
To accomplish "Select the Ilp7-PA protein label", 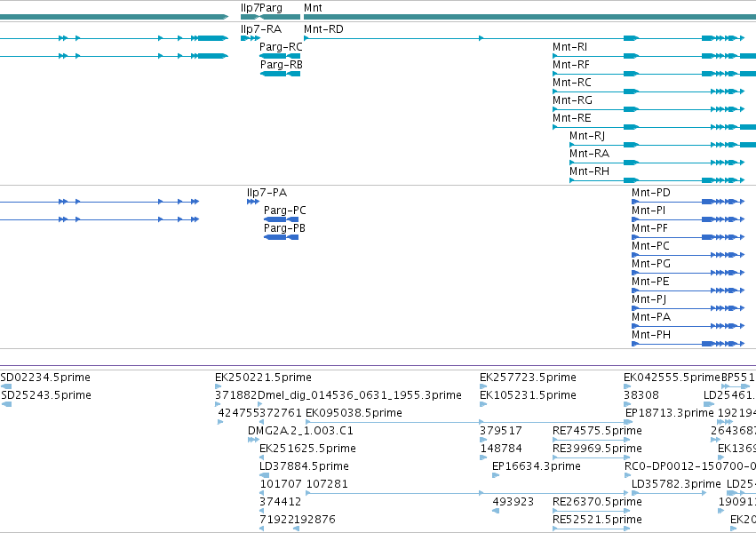I will 267,193.
